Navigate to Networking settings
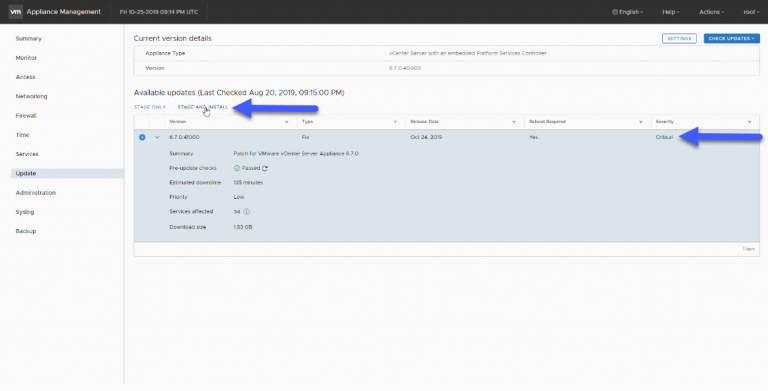768x391 pixels. coord(31,97)
